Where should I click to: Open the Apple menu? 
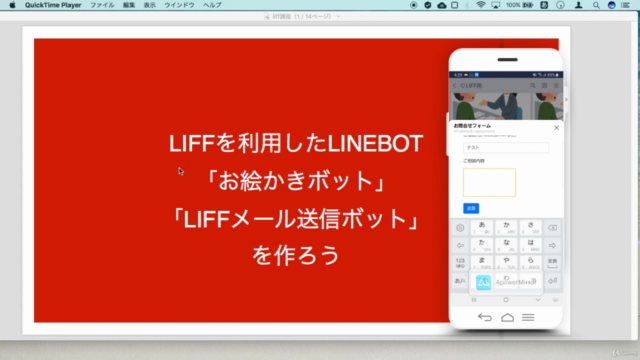pyautogui.click(x=12, y=5)
